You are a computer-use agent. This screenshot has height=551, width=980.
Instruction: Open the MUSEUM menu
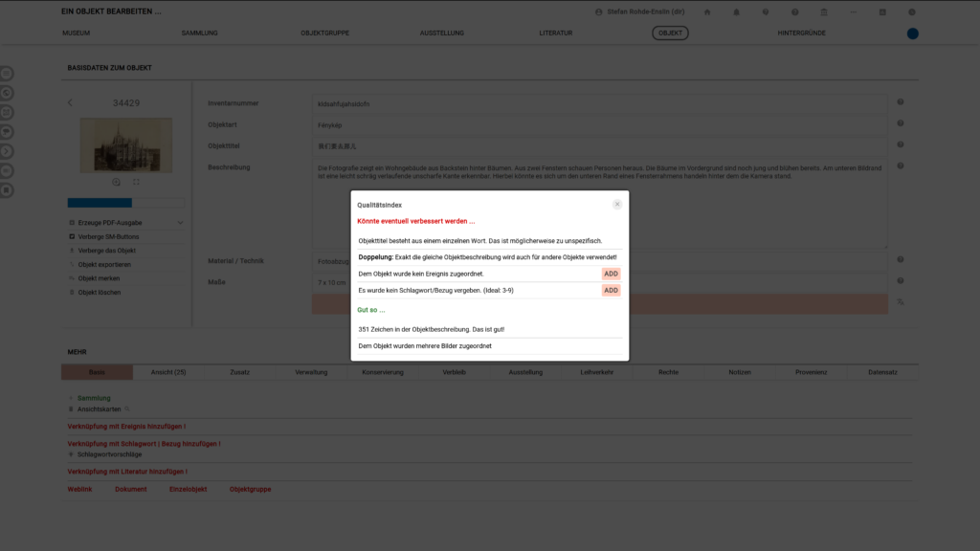point(77,33)
